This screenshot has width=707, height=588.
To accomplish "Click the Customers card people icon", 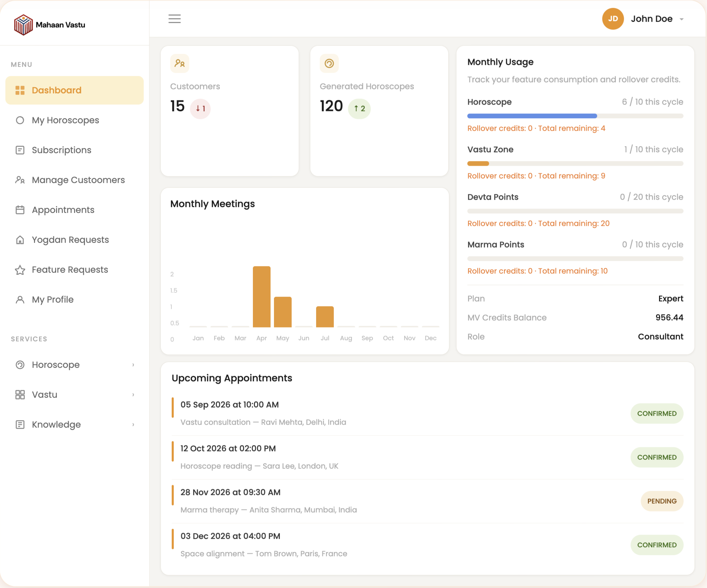I will click(x=179, y=63).
